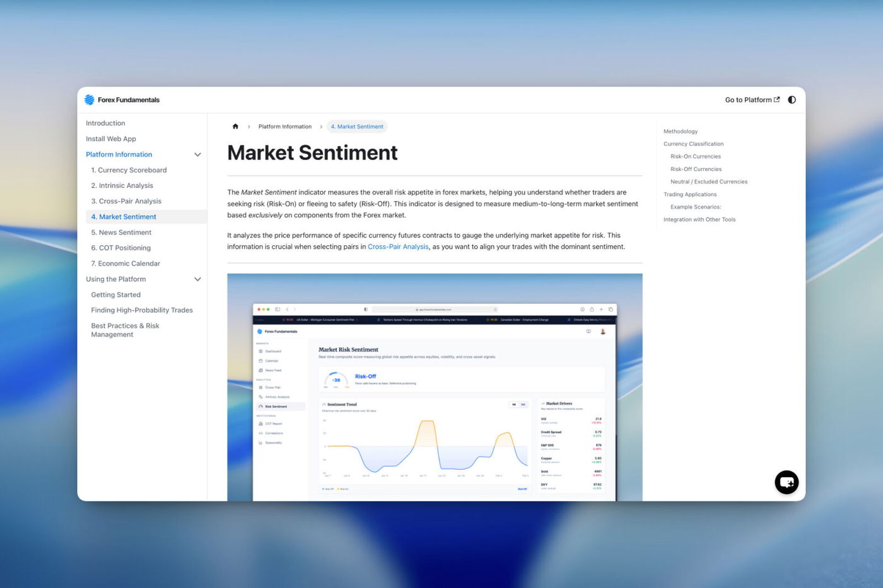The width and height of the screenshot is (883, 588).
Task: Click the Forex Fundamentals logo
Action: click(122, 100)
